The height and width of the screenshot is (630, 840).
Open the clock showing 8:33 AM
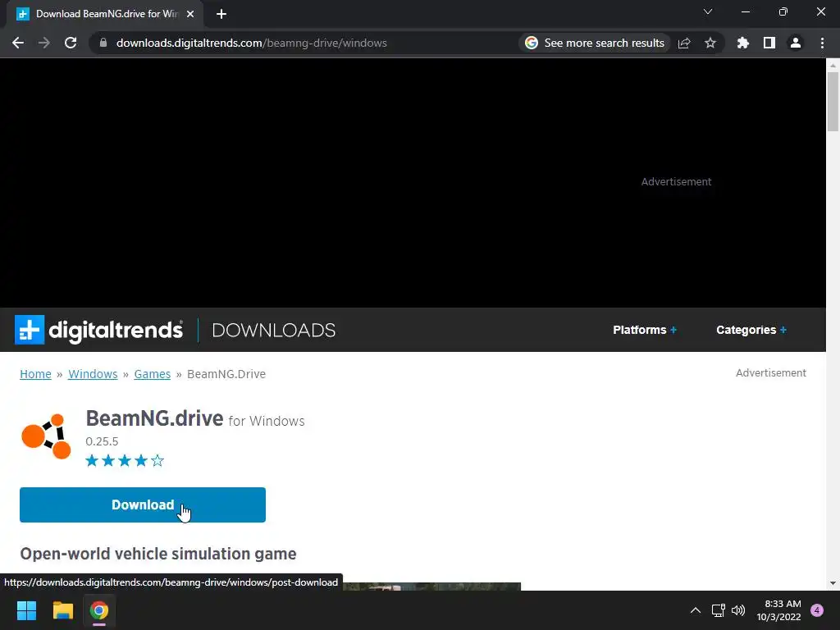[x=778, y=610]
